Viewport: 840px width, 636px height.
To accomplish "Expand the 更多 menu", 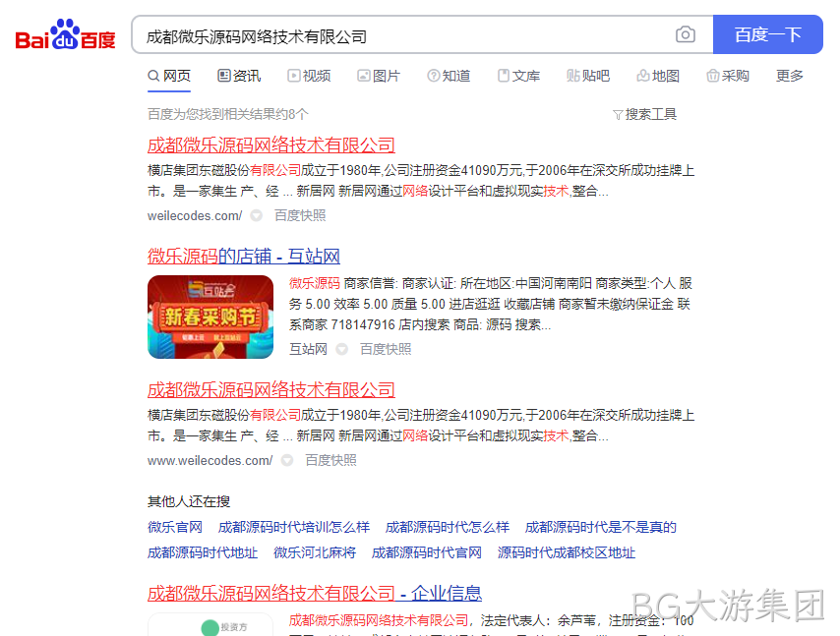I will pyautogui.click(x=790, y=76).
